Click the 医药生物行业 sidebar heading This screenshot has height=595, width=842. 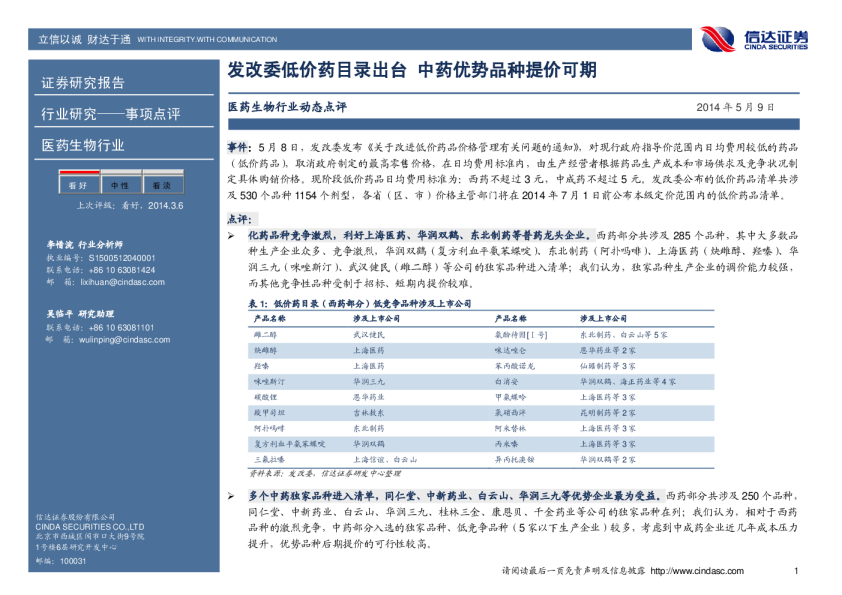[84, 145]
